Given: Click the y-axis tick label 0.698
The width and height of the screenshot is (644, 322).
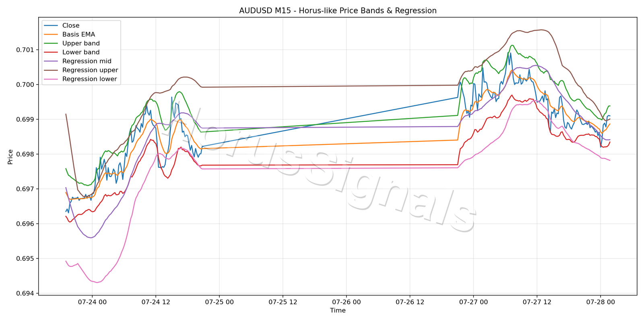Looking at the screenshot, I should coord(25,154).
